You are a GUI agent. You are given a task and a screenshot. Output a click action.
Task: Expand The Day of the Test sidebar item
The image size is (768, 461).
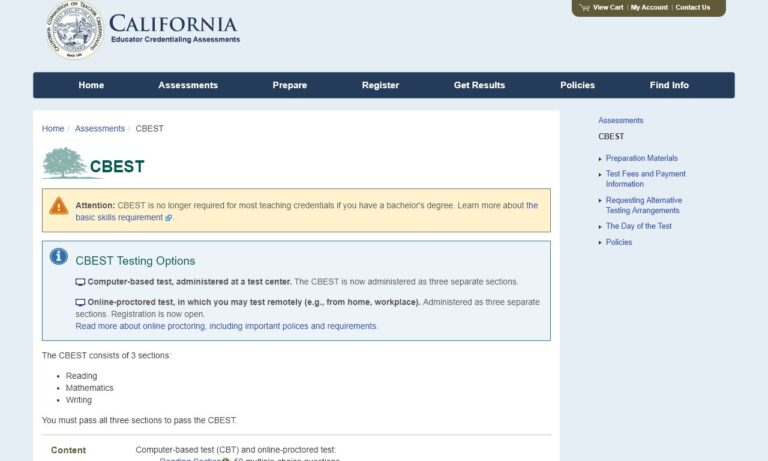tap(638, 226)
